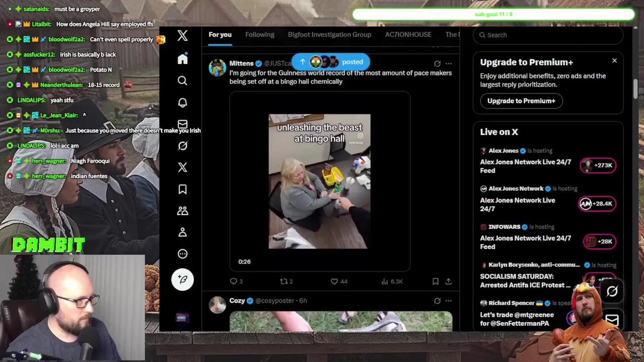This screenshot has height=362, width=644.
Task: Click @cosyposter handle
Action: point(276,301)
